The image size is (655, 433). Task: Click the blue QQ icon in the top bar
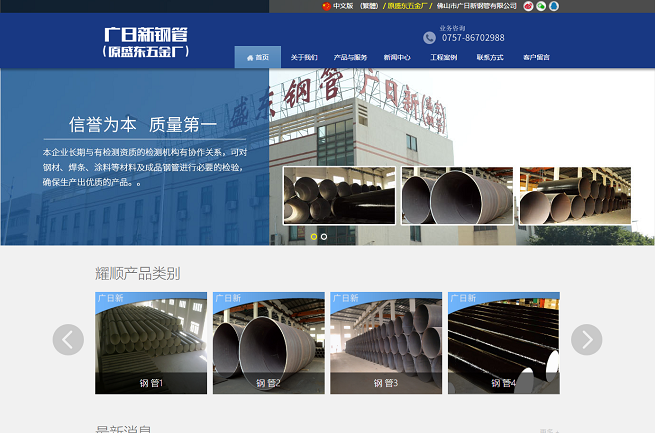(553, 6)
